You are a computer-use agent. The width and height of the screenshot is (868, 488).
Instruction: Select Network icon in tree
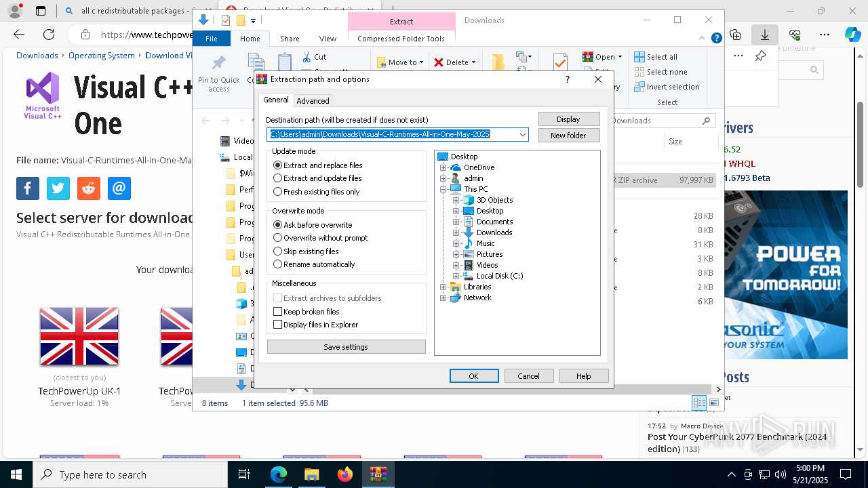coord(456,298)
